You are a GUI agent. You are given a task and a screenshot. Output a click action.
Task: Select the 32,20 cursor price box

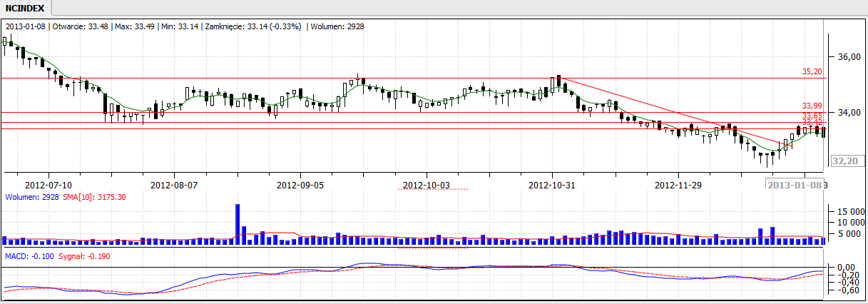843,162
